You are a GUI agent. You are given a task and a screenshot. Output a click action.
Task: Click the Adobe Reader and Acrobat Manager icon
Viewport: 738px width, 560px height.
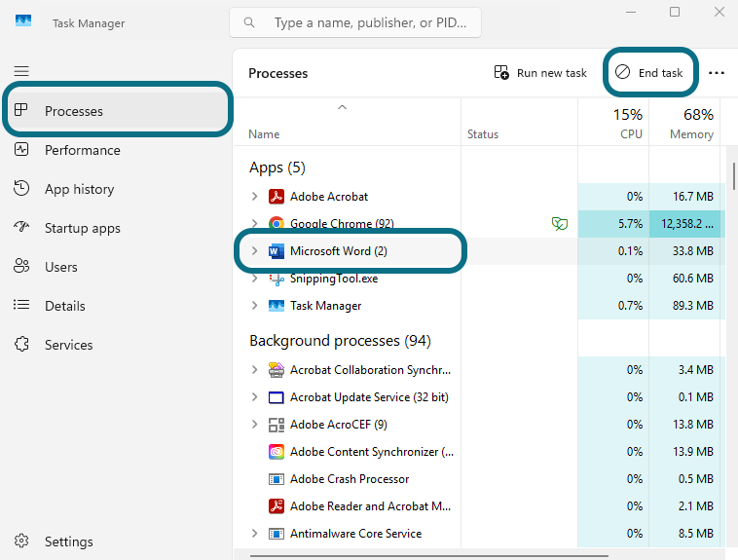pyautogui.click(x=277, y=506)
